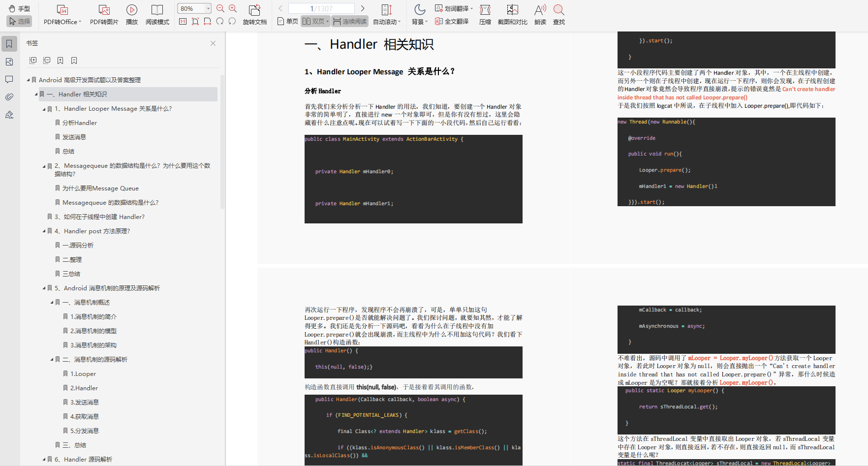Collapse the 一、消息机制概述 bookmark arrow
Screen dimensions: 868x466
[x=52, y=302]
